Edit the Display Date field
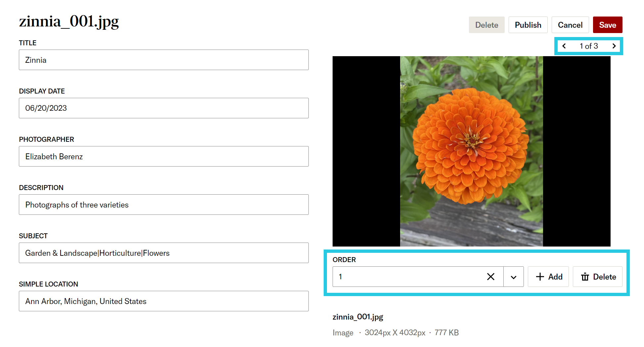Viewport: 644px width, 347px height. [164, 108]
